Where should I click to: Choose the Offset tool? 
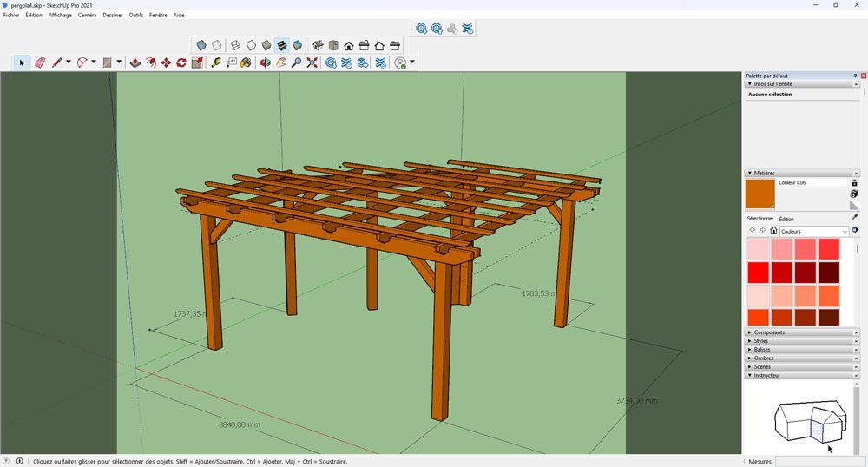(150, 62)
